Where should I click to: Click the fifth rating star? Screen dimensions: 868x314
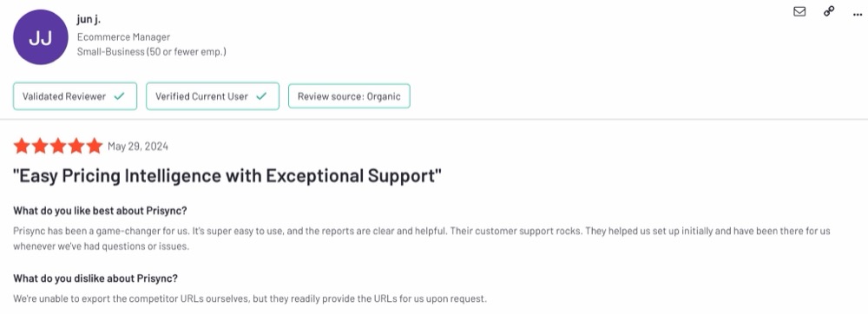[x=95, y=146]
